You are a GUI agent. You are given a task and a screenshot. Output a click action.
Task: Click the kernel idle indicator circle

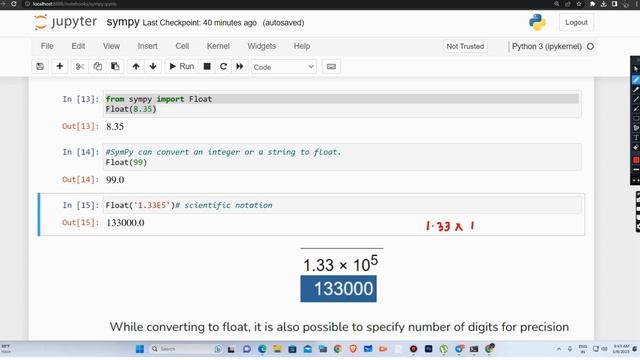(590, 47)
